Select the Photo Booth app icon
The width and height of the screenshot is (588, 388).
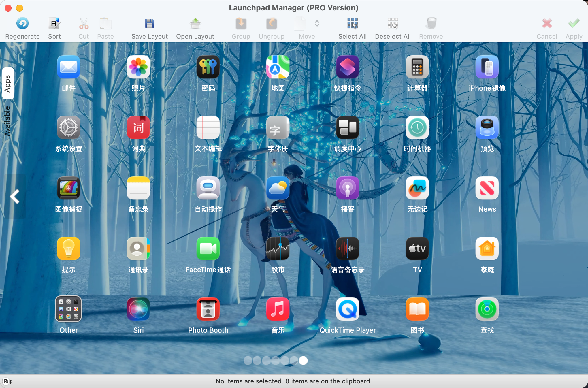pos(208,309)
